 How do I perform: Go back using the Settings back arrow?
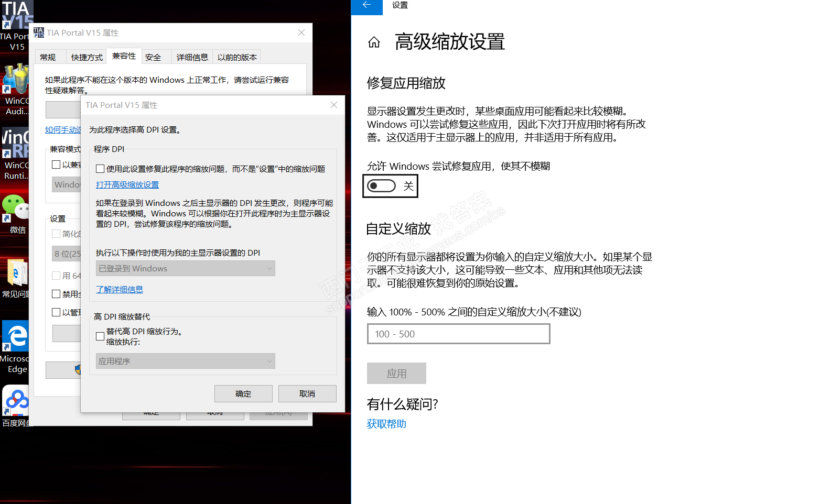pos(366,5)
